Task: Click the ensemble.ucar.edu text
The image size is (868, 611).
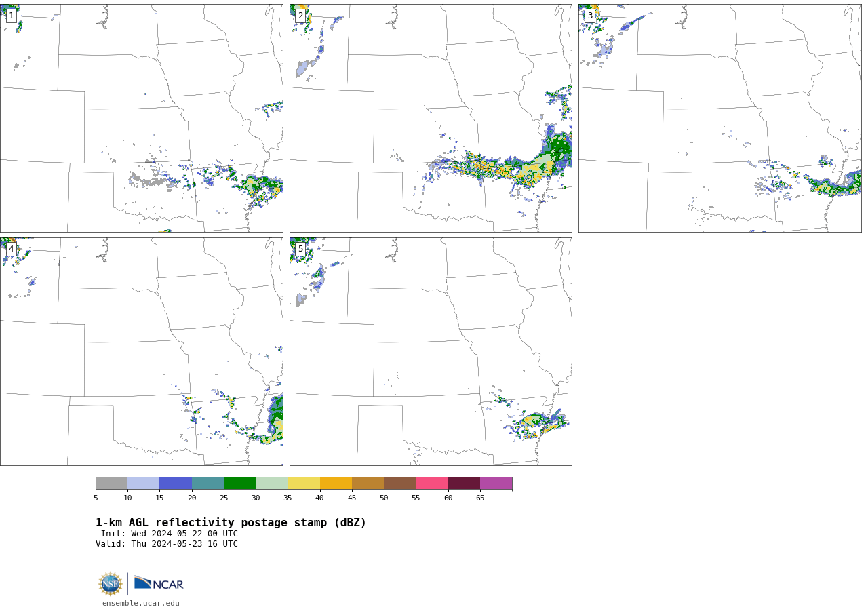Action: tap(141, 603)
